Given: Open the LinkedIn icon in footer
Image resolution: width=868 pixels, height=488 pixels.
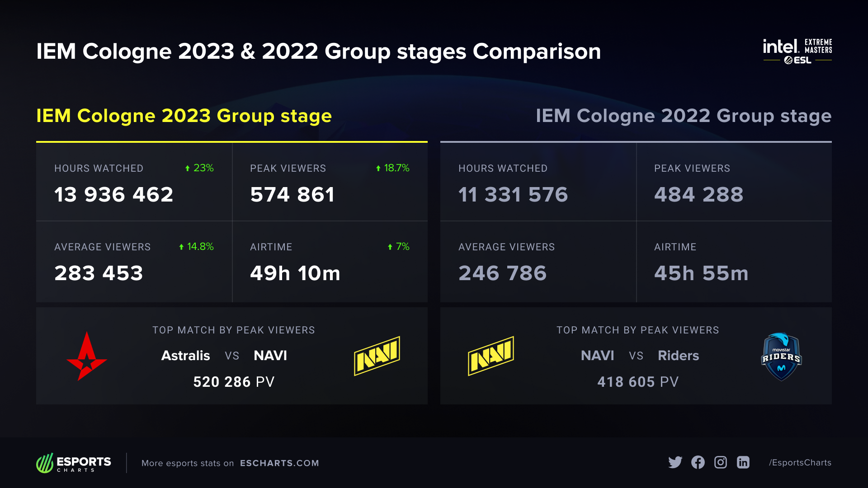Looking at the screenshot, I should pos(743,462).
